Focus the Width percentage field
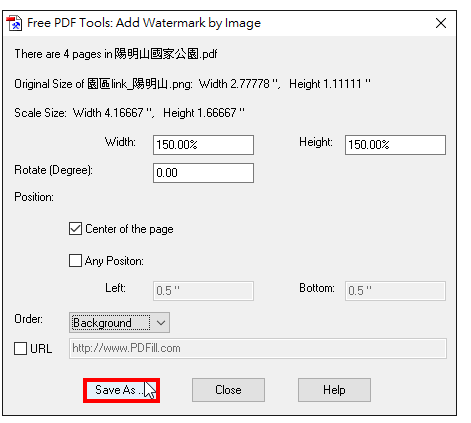This screenshot has height=423, width=471. click(203, 145)
